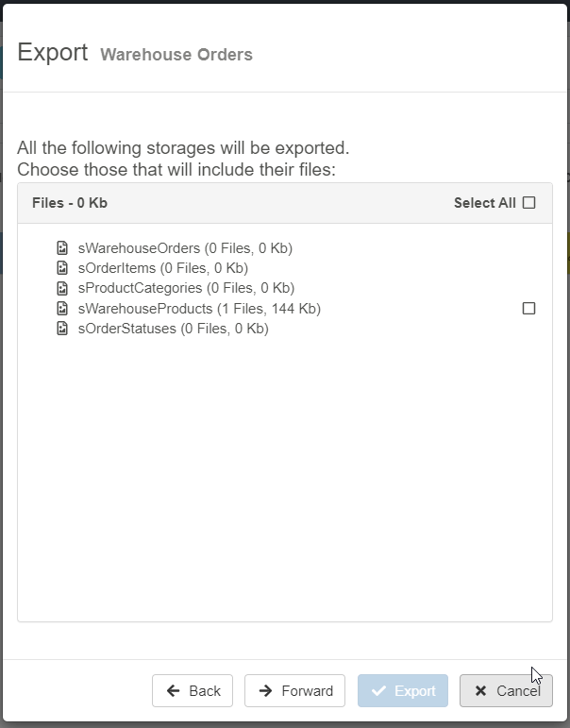Click the Export button with checkmark
The width and height of the screenshot is (570, 728).
403,691
